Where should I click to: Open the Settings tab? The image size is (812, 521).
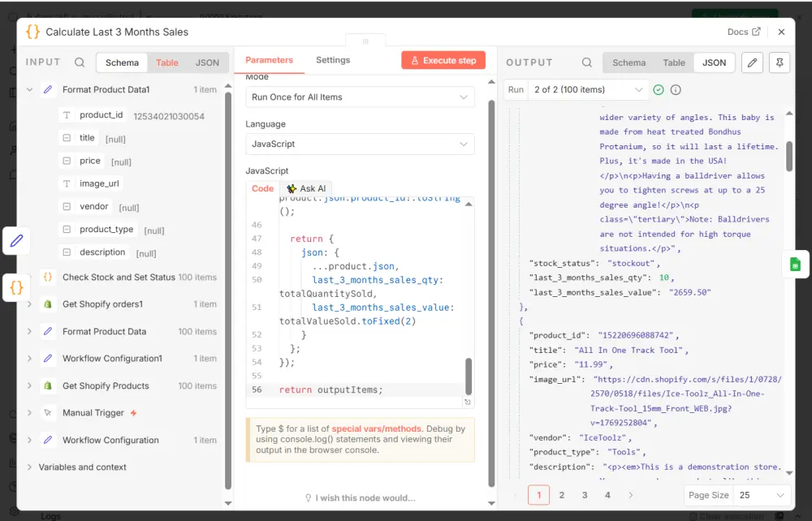point(333,60)
